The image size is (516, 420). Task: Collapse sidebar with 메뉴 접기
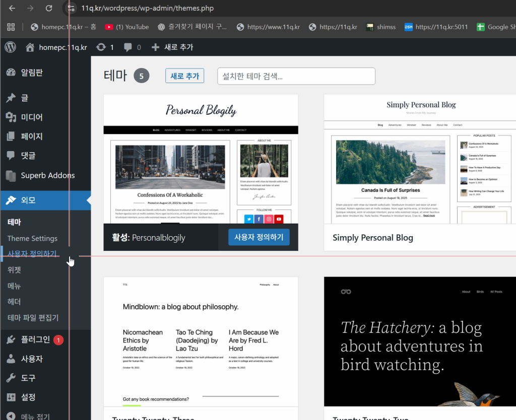tap(45, 416)
